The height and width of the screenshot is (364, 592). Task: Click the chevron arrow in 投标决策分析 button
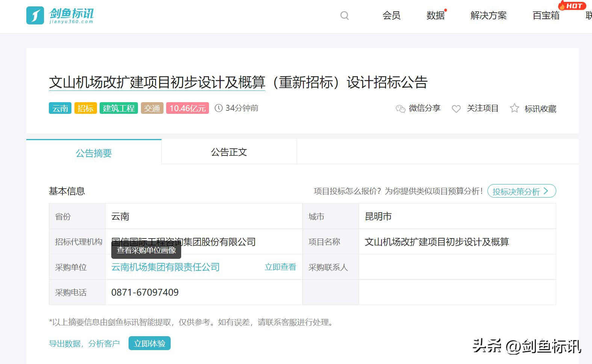(546, 191)
